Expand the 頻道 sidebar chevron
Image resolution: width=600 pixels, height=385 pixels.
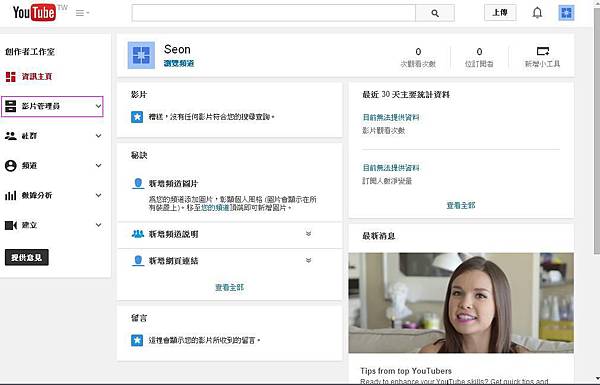tap(98, 165)
